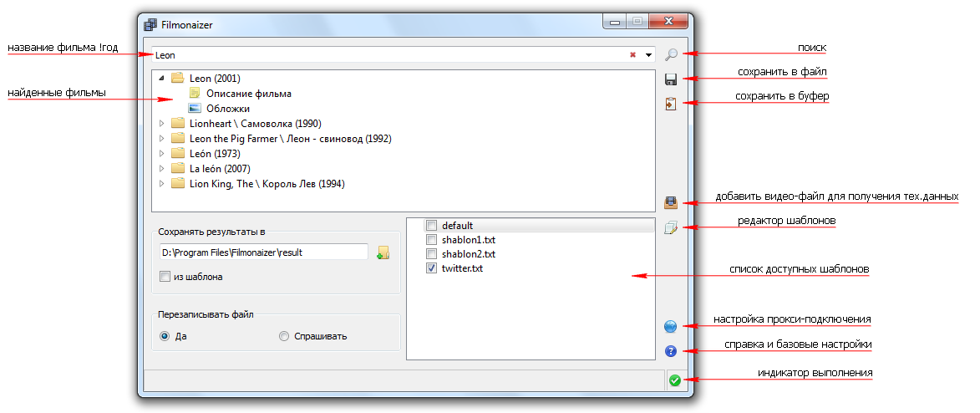Image resolution: width=980 pixels, height=413 pixels.
Task: Click the add video file icon
Action: tap(670, 202)
